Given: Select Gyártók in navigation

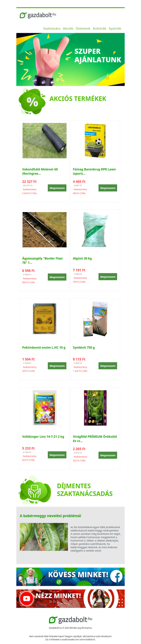Looking at the screenshot, I should (115, 29).
